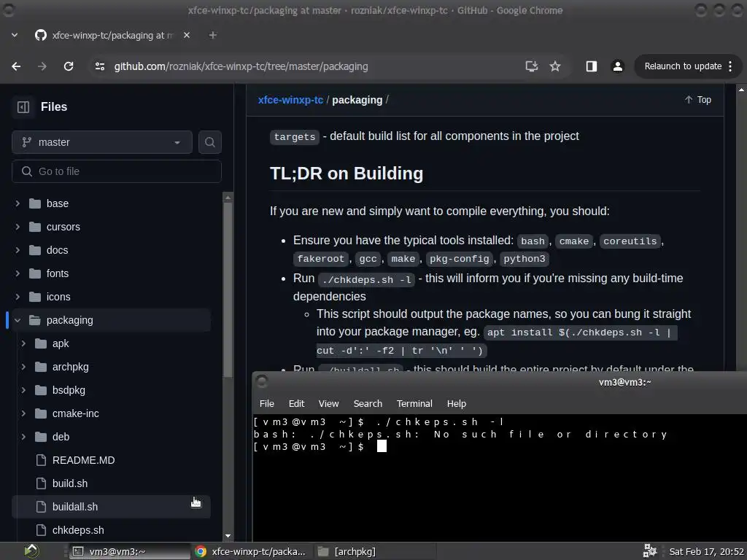Viewport: 747px width, 560px height.
Task: Expand the base folder chevron
Action: tap(18, 203)
